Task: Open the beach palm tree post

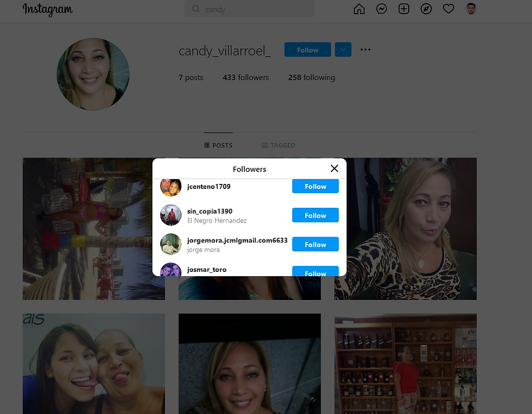Action: coord(87,229)
